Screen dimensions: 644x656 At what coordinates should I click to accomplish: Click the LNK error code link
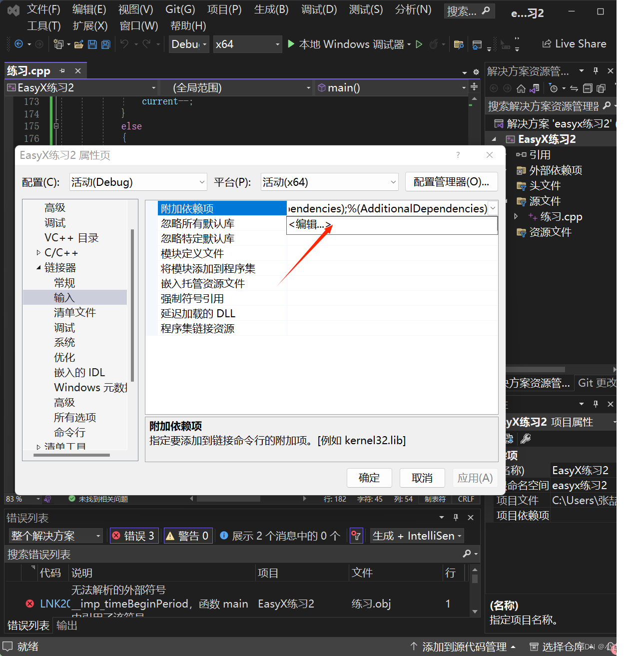pos(55,604)
